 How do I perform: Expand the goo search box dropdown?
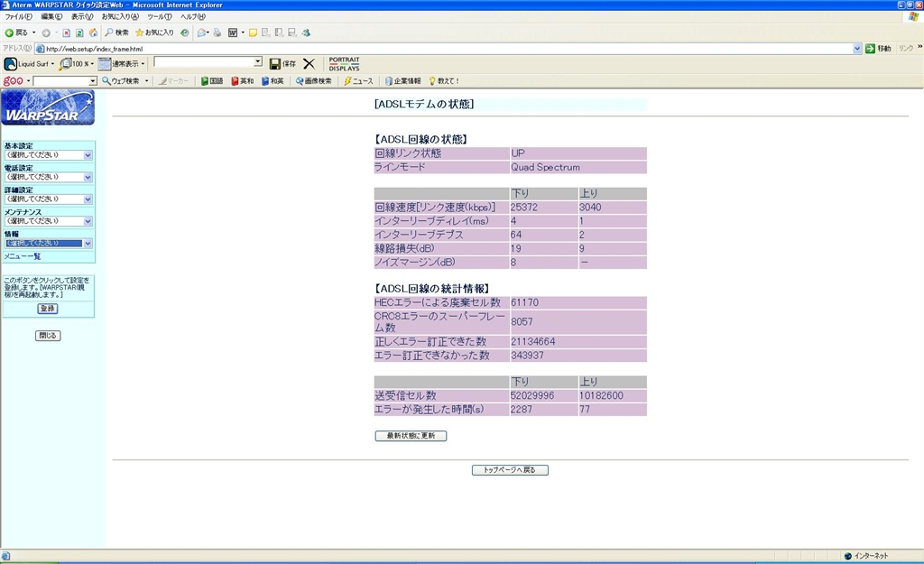(93, 80)
